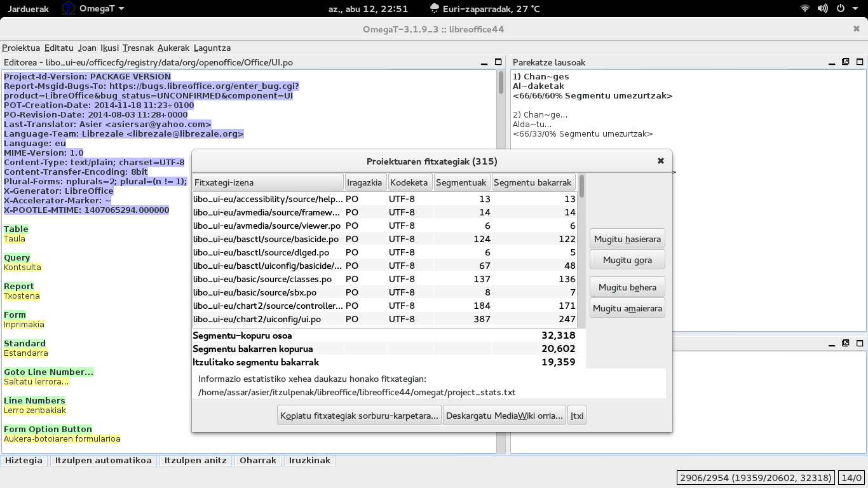Click the Mugitu gora button
The width and height of the screenshot is (868, 488).
pos(627,260)
